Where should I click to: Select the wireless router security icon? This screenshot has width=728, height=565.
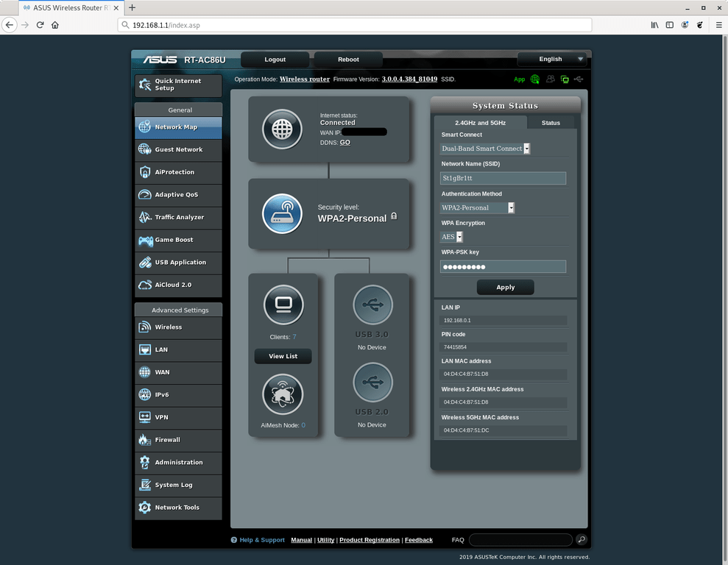[x=283, y=214]
